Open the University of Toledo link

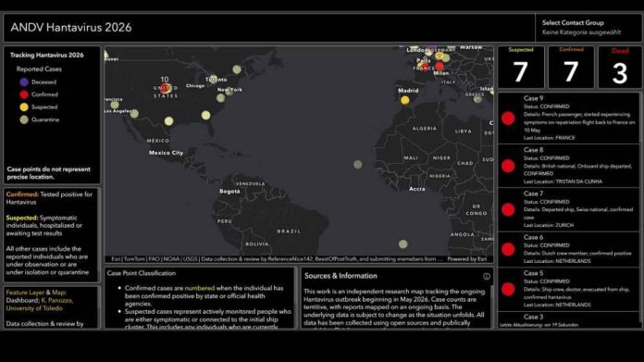(x=34, y=308)
